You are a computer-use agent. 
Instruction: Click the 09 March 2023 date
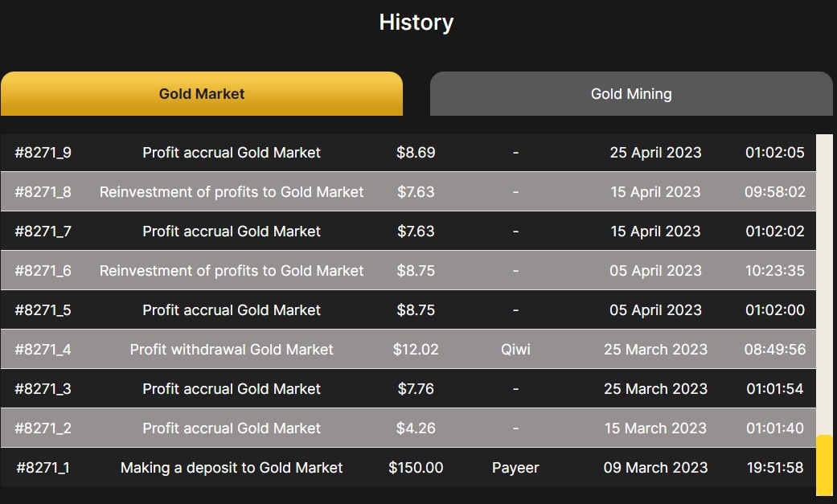[x=655, y=468]
